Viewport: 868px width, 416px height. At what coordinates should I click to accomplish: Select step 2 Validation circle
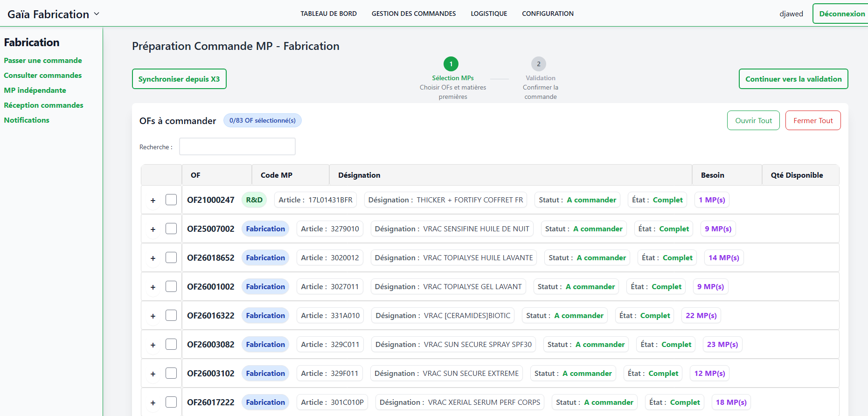539,64
